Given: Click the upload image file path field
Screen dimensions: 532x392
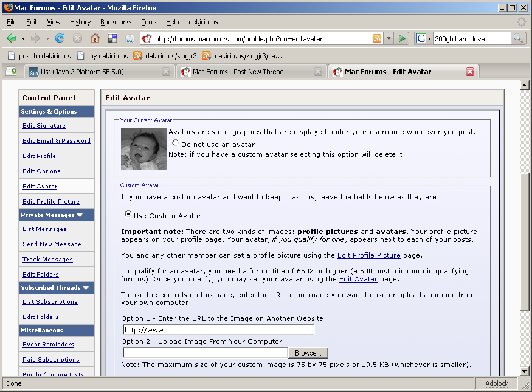Looking at the screenshot, I should pos(206,352).
